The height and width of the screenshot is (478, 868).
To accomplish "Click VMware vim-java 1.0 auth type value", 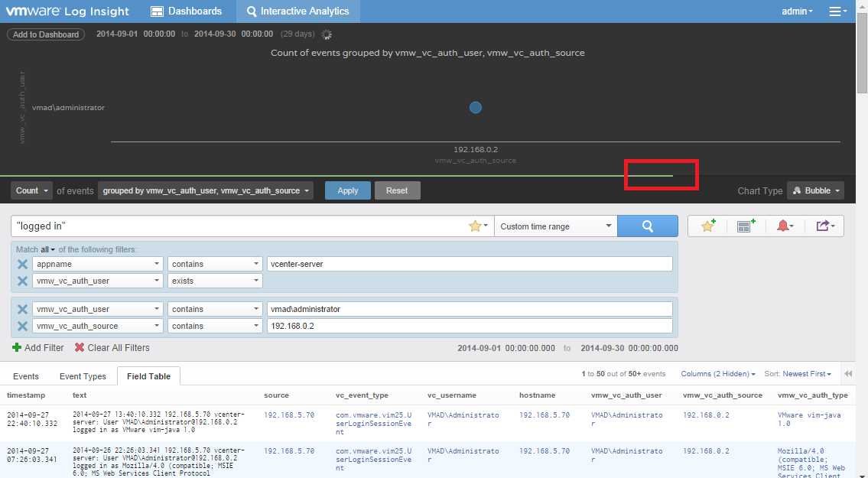I will click(809, 419).
